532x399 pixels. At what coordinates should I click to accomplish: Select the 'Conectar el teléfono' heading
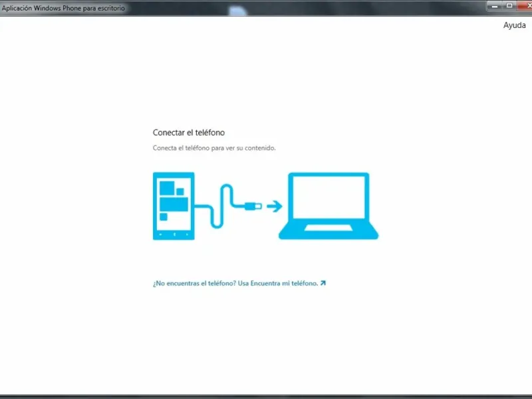coord(189,132)
